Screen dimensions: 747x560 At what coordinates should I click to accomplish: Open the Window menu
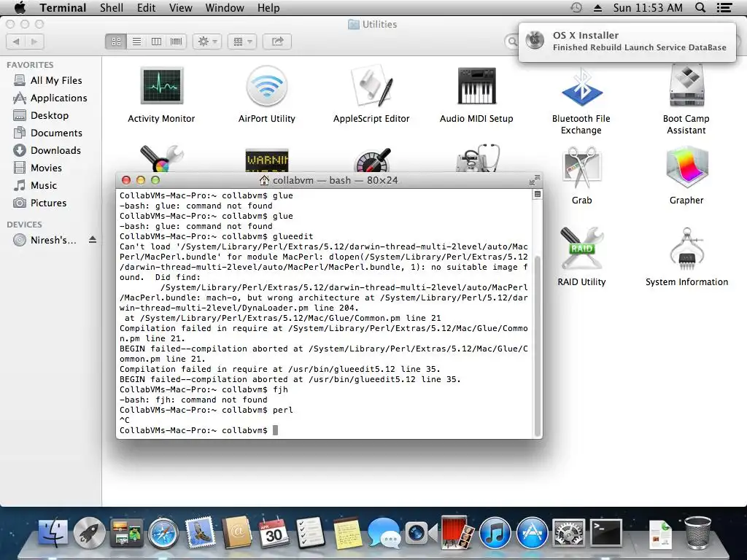tap(225, 7)
